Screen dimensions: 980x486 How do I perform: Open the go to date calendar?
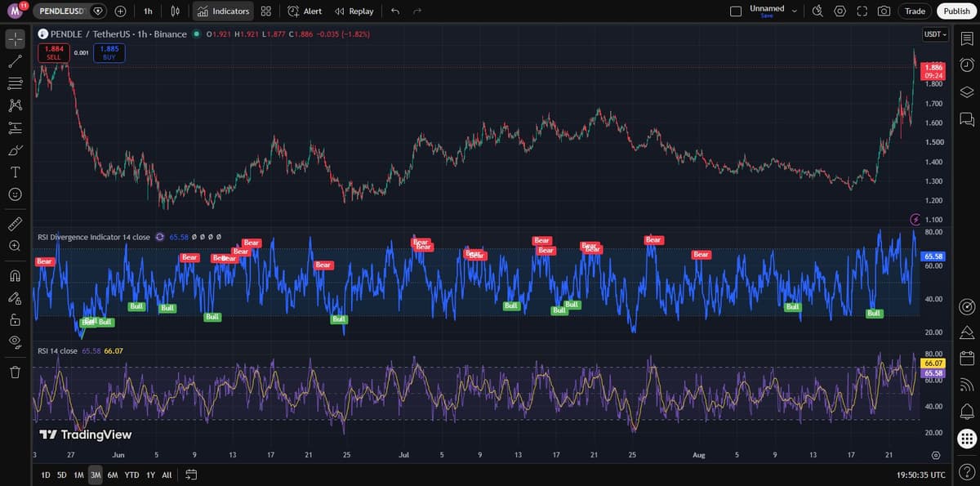coord(191,475)
